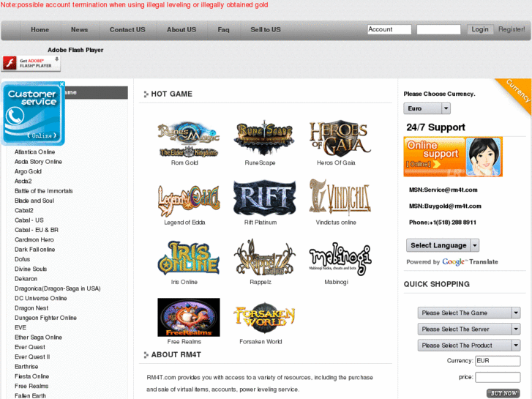Image resolution: width=532 pixels, height=399 pixels.
Task: Select Argo Gold in game list
Action: click(28, 171)
